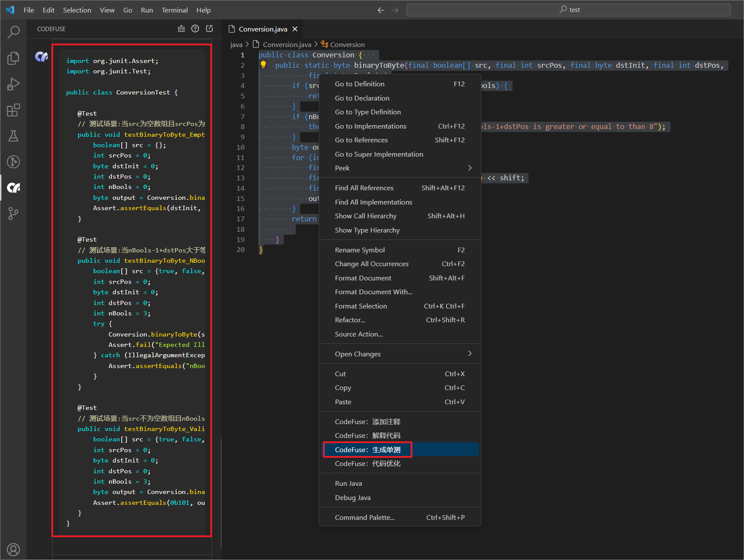
Task: Choose CodeFuse: 生成单测
Action: click(x=400, y=450)
